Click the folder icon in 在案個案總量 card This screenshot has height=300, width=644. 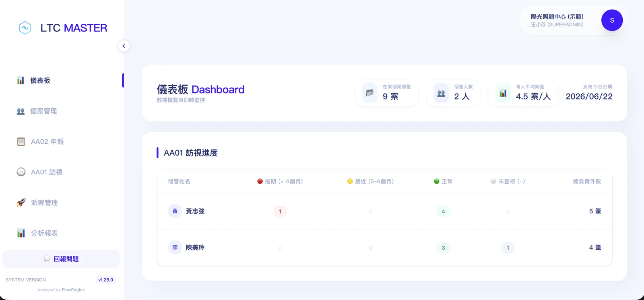coord(369,93)
